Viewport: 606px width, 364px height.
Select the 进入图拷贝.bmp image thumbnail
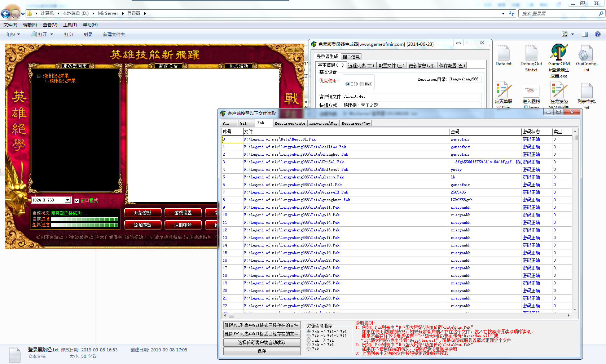point(531,92)
